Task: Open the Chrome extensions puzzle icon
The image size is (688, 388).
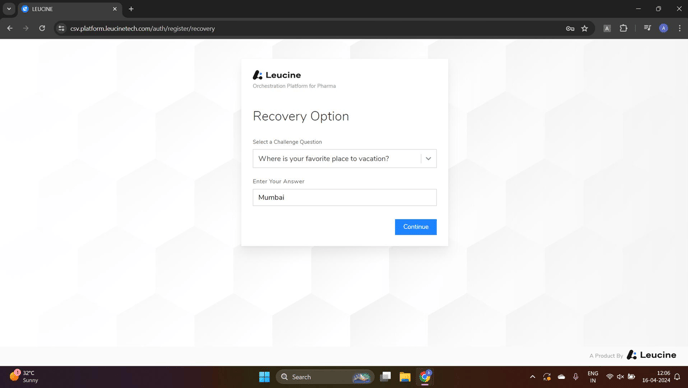Action: coord(624,28)
